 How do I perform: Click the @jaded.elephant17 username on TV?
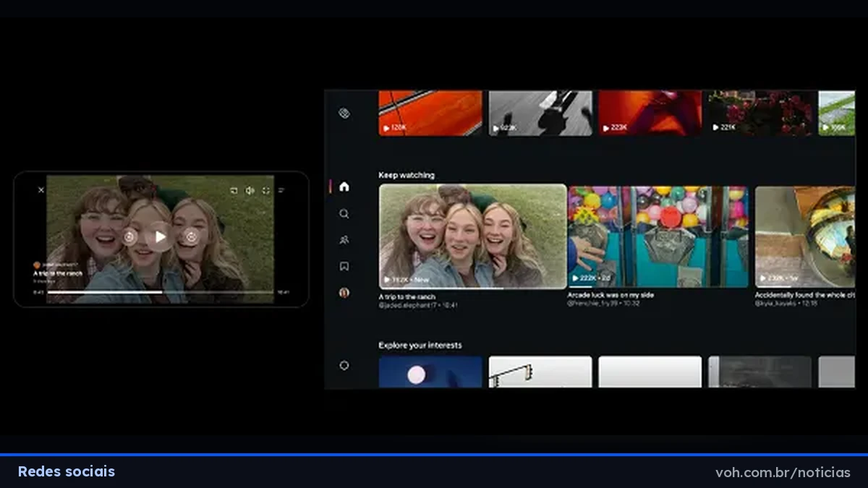[x=407, y=306]
